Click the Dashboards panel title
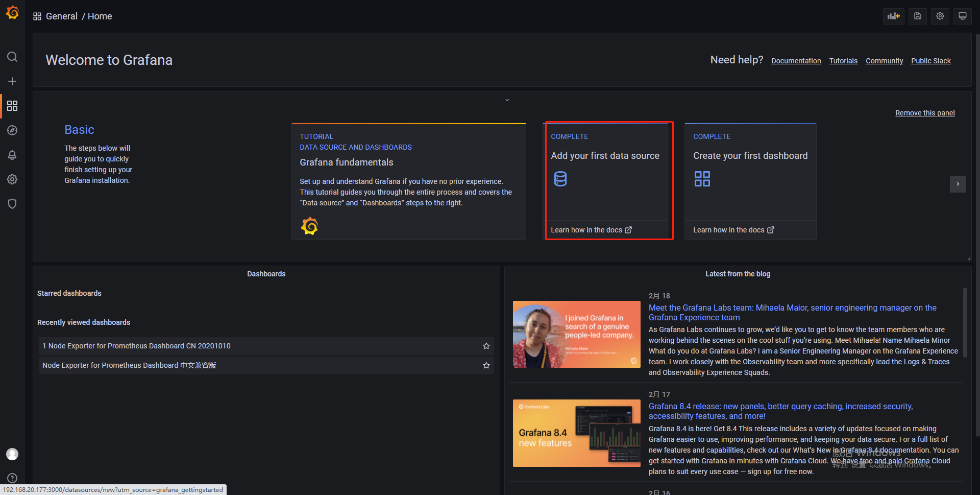Image resolution: width=980 pixels, height=495 pixels. [266, 274]
